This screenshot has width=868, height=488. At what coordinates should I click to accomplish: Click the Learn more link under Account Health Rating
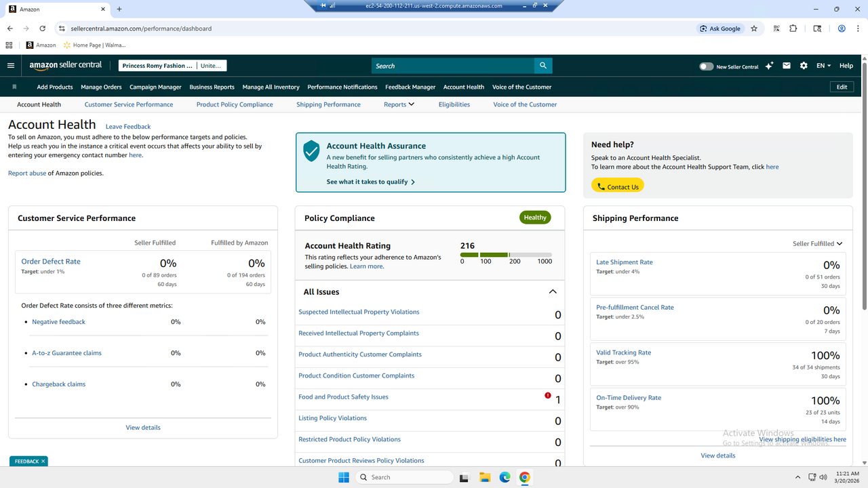pyautogui.click(x=366, y=266)
